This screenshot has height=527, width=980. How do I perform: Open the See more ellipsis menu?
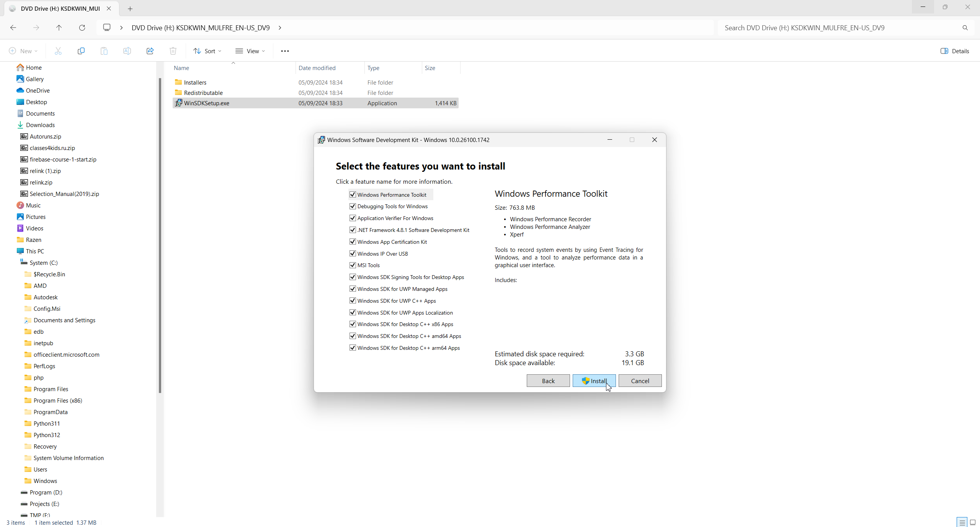pos(285,51)
